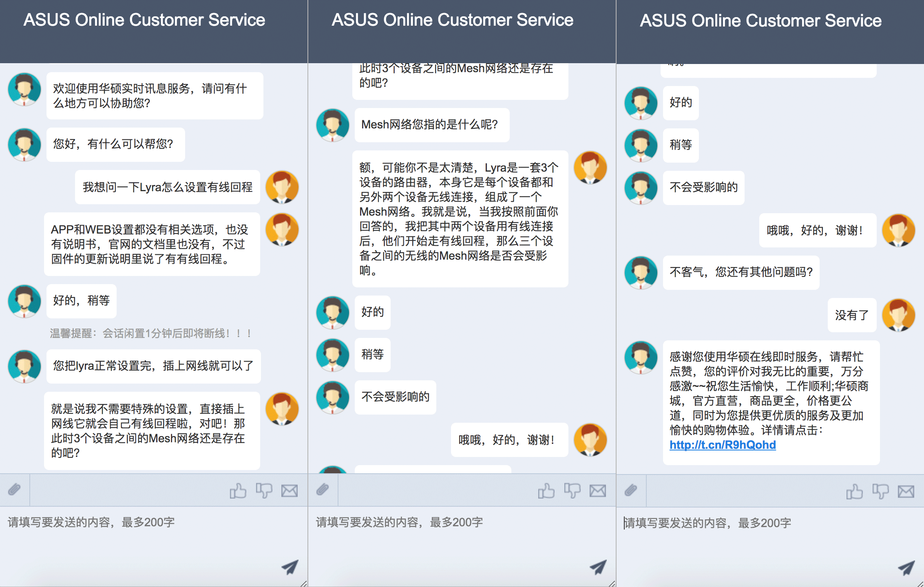
Task: Click agent avatar beside 感谢您使用华硕在线即时服务
Action: tap(641, 357)
